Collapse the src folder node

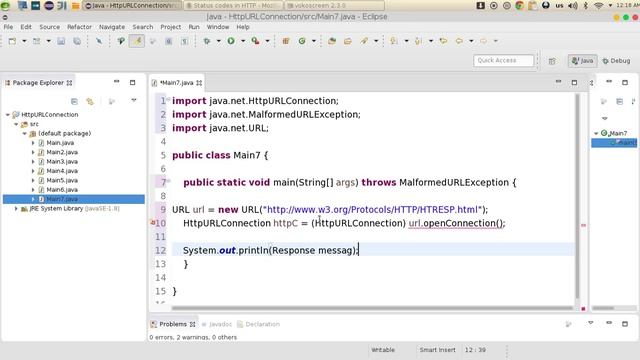pos(16,124)
